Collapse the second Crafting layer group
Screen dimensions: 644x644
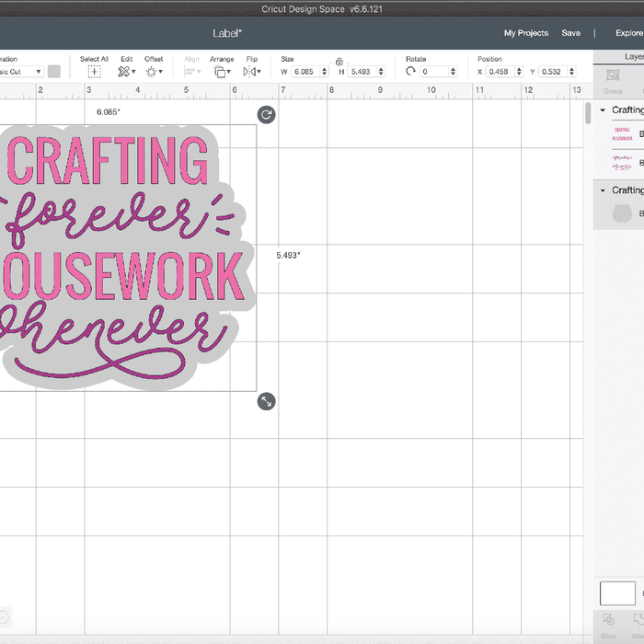[603, 190]
